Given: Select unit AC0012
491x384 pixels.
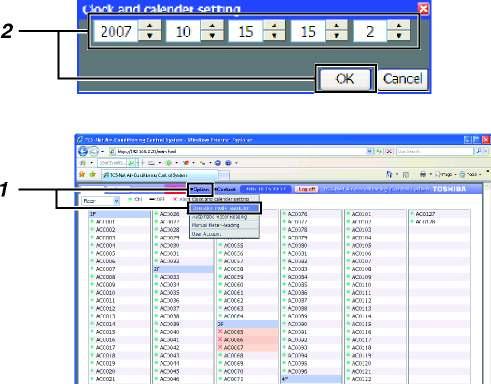Looking at the screenshot, I should (x=106, y=308).
